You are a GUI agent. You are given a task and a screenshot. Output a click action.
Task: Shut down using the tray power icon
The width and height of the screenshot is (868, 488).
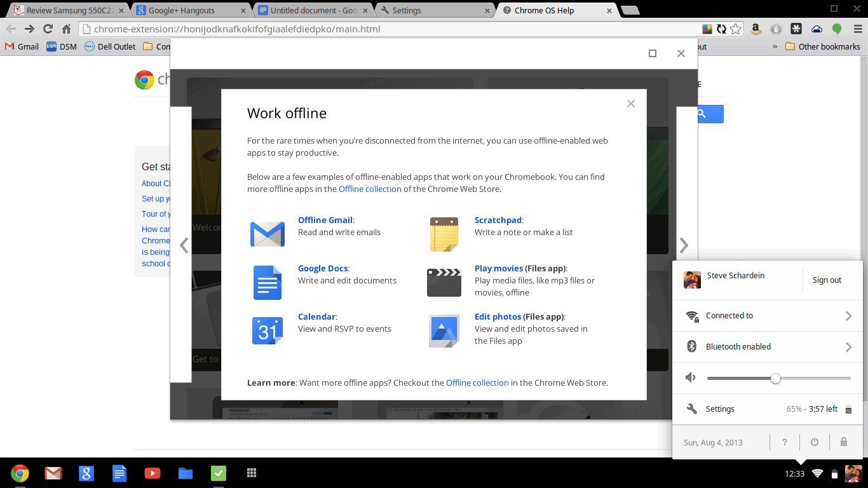pyautogui.click(x=815, y=442)
